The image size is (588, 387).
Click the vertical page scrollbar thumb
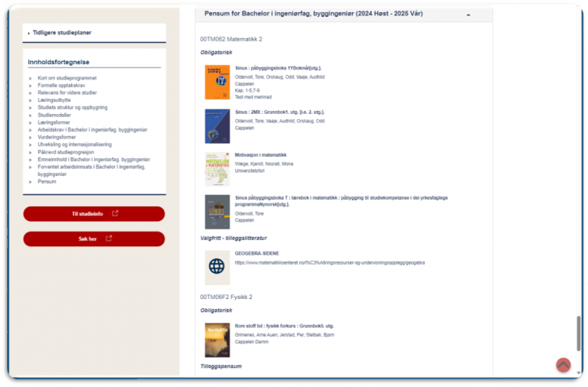point(579,333)
